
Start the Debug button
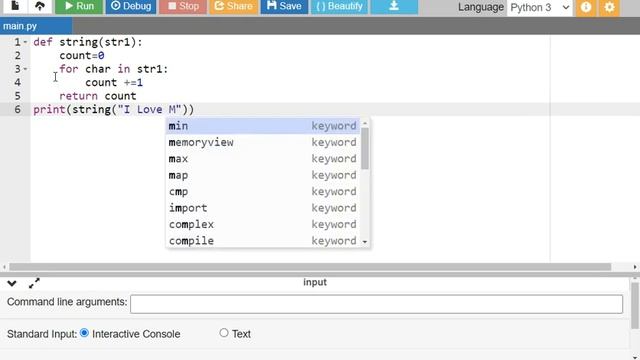point(131,6)
